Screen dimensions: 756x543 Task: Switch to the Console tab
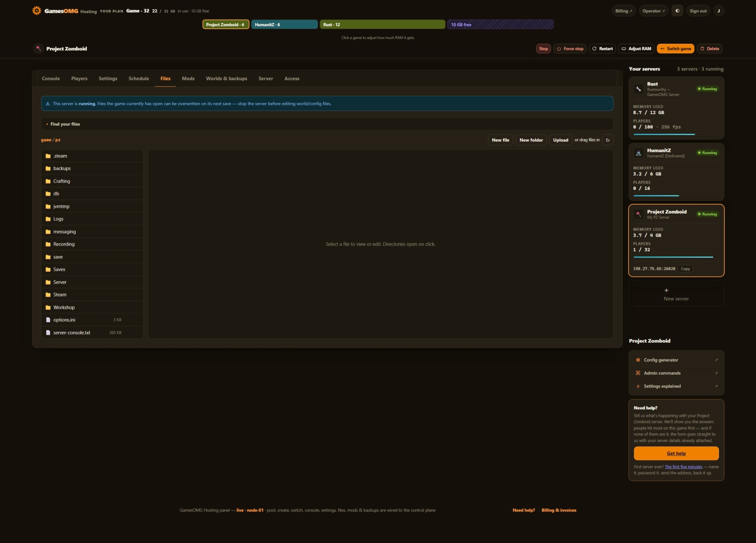pyautogui.click(x=51, y=78)
